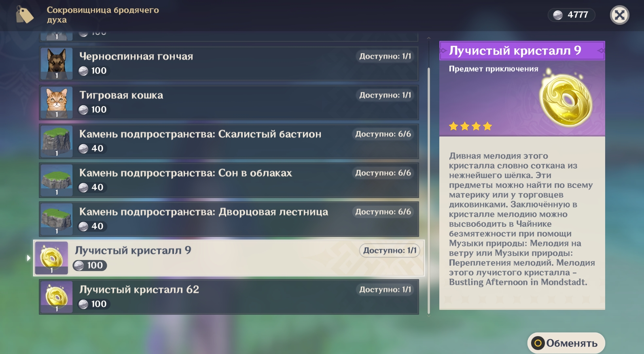Click the Черноспинная гончая dog thumbnail
Viewport: 644px width, 354px height.
pyautogui.click(x=57, y=63)
